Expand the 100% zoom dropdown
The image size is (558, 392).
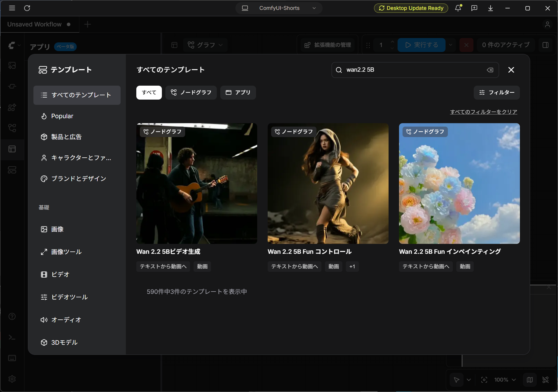coord(505,380)
